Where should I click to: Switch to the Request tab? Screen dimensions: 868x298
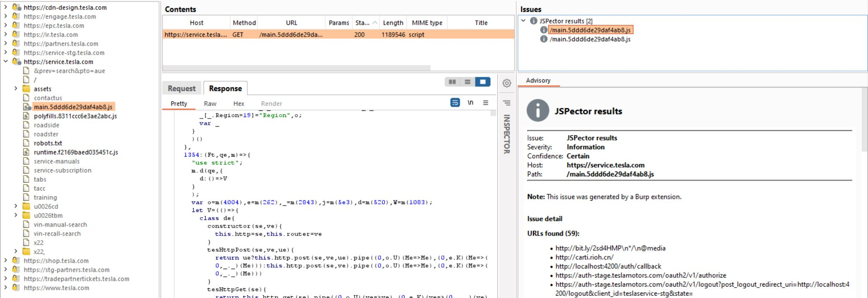click(x=182, y=89)
